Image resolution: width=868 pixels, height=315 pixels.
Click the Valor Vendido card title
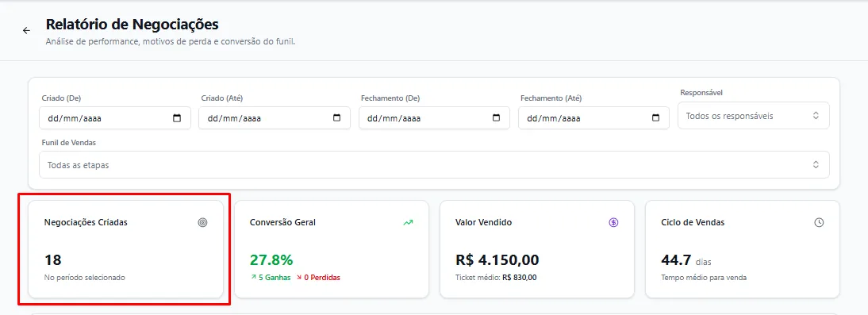(x=484, y=222)
